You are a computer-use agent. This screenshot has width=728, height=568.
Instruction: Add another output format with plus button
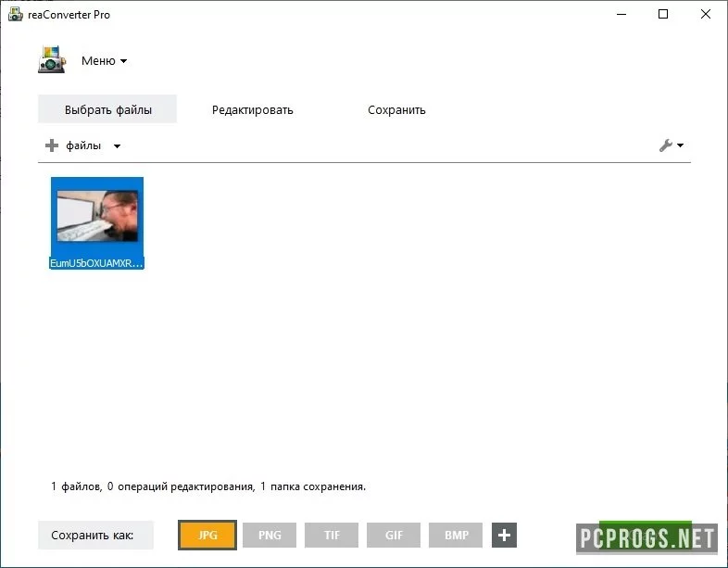click(504, 535)
